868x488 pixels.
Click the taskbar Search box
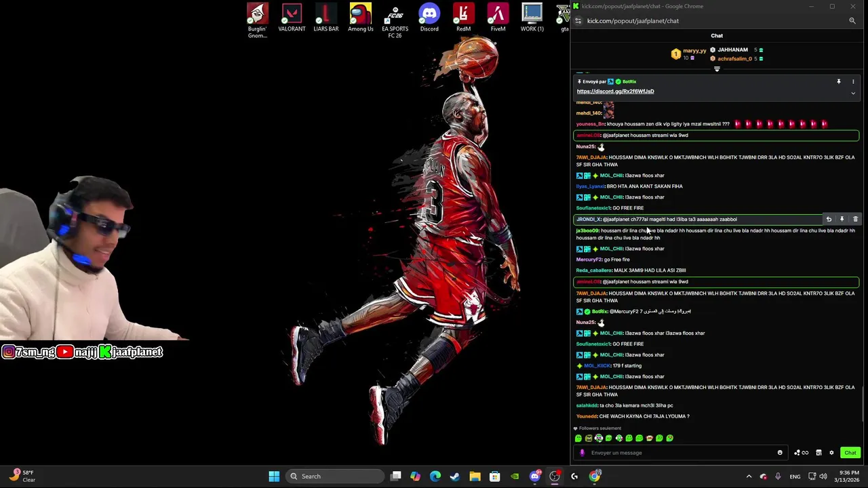pyautogui.click(x=334, y=476)
